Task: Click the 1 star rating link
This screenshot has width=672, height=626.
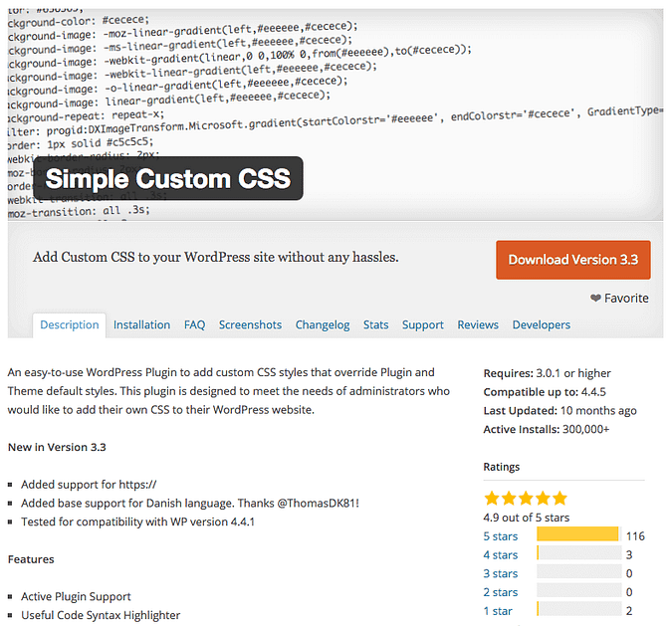Action: tap(498, 611)
